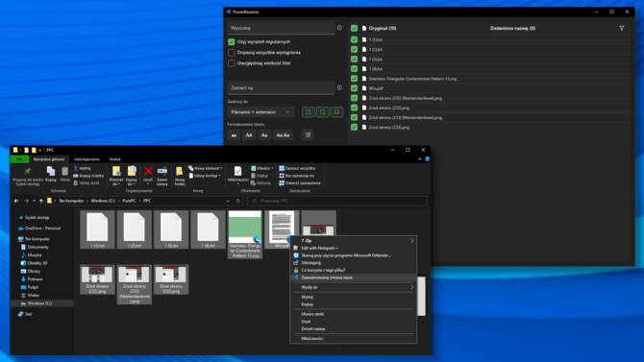Uncheck the checkbox for 1 (1).txt
This screenshot has width=644, height=362.
354,39
